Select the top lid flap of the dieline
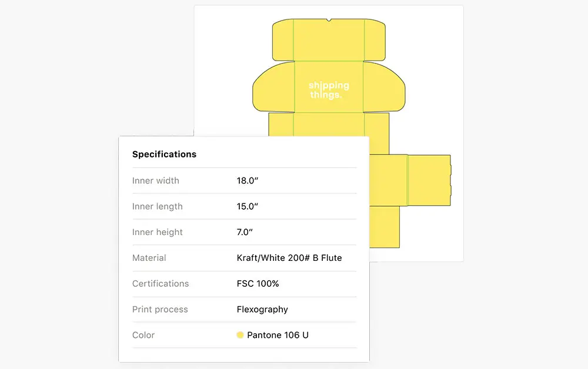This screenshot has width=588, height=369. click(329, 40)
